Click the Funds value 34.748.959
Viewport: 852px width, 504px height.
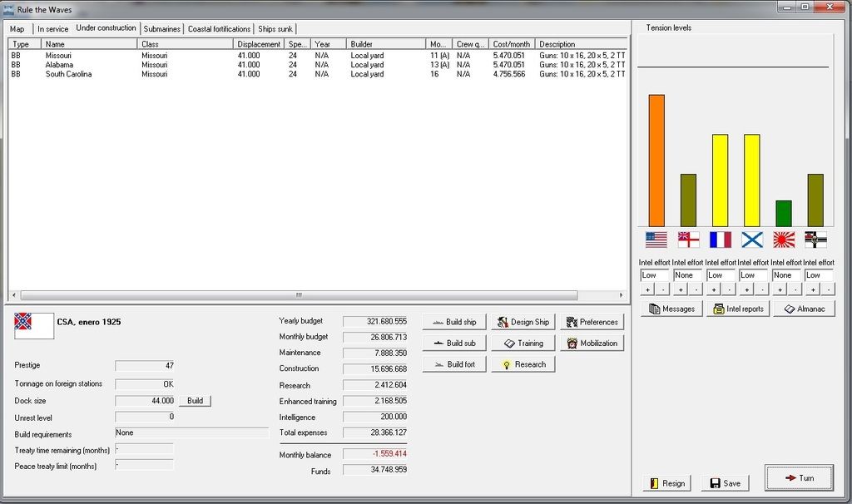[x=375, y=469]
